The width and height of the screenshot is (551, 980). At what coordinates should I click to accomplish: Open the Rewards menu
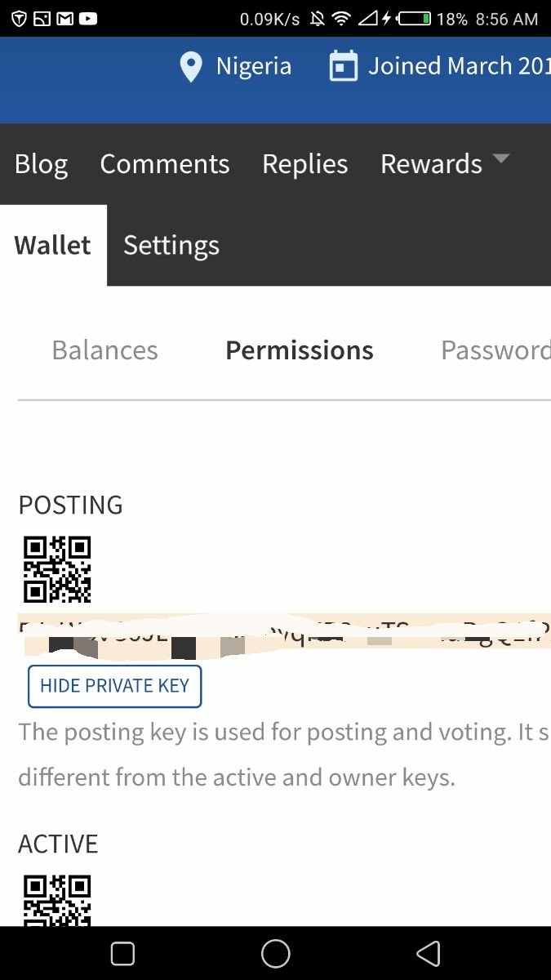(431, 164)
